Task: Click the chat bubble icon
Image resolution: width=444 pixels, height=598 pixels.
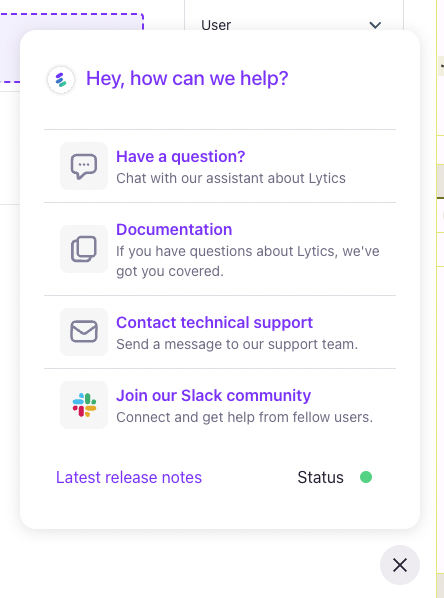Action: (84, 166)
